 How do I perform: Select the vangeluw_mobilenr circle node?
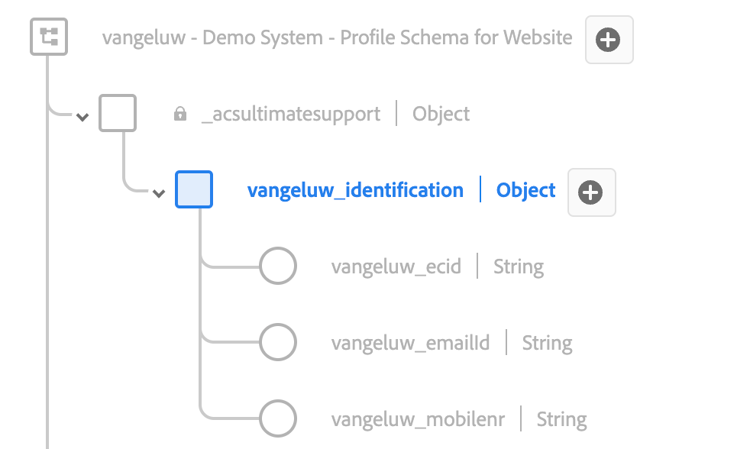pyautogui.click(x=278, y=419)
